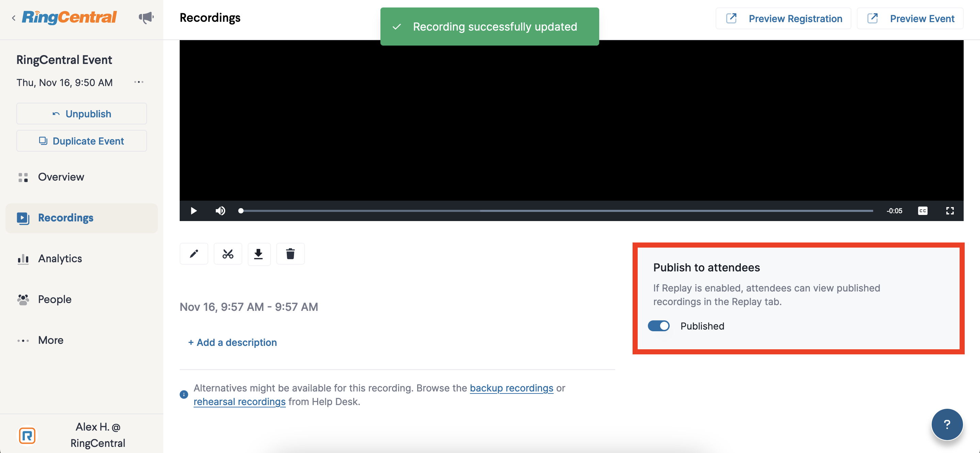Click Preview Registration button
980x453 pixels.
(783, 18)
